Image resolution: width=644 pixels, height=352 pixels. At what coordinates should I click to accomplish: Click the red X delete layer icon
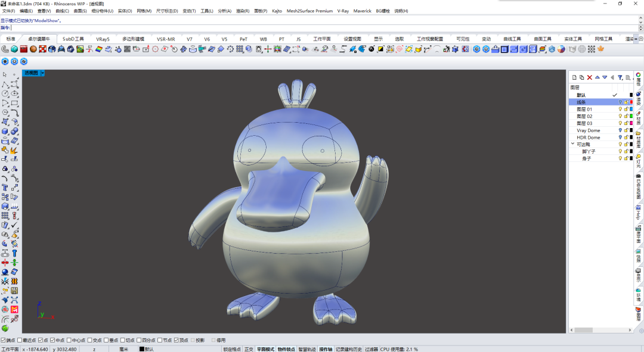pos(589,77)
